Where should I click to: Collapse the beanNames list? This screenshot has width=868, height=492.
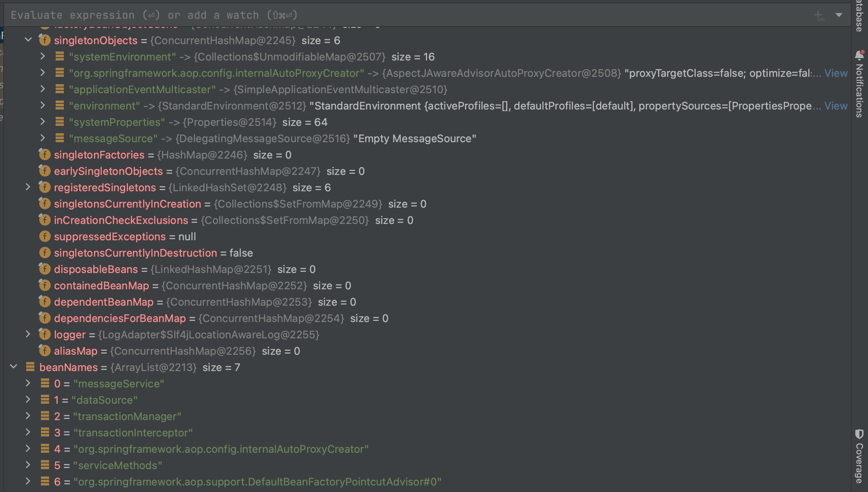[x=13, y=367]
